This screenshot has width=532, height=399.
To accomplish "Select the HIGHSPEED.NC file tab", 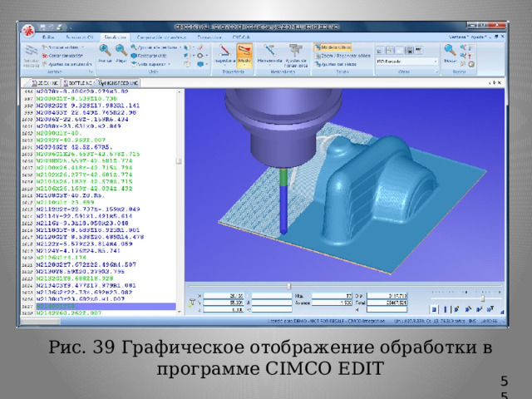I will click(x=118, y=83).
